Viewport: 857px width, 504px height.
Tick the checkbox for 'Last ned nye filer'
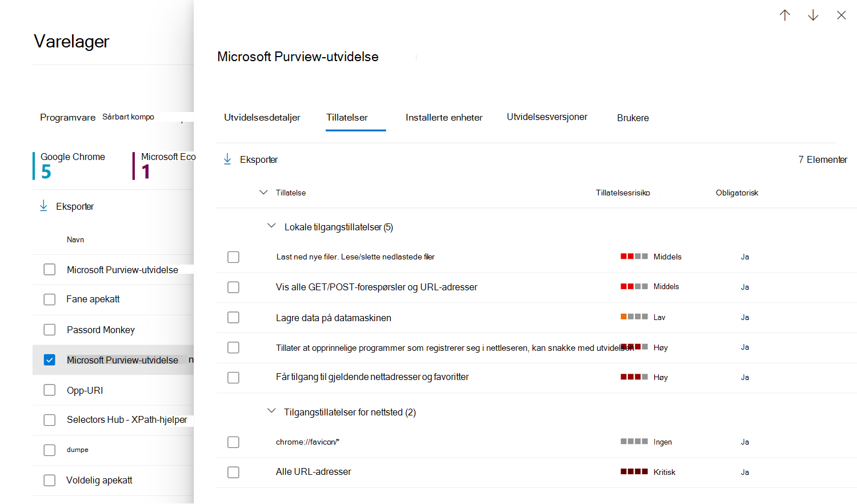point(233,257)
